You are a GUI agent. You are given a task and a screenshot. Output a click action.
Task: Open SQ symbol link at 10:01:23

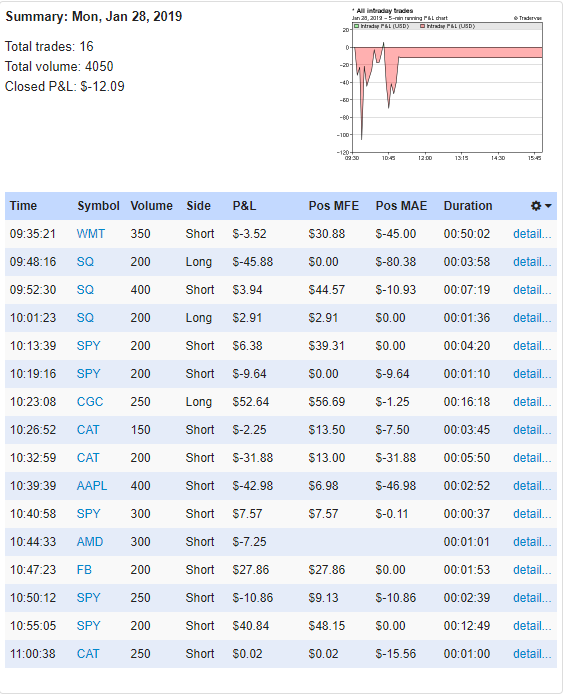85,318
